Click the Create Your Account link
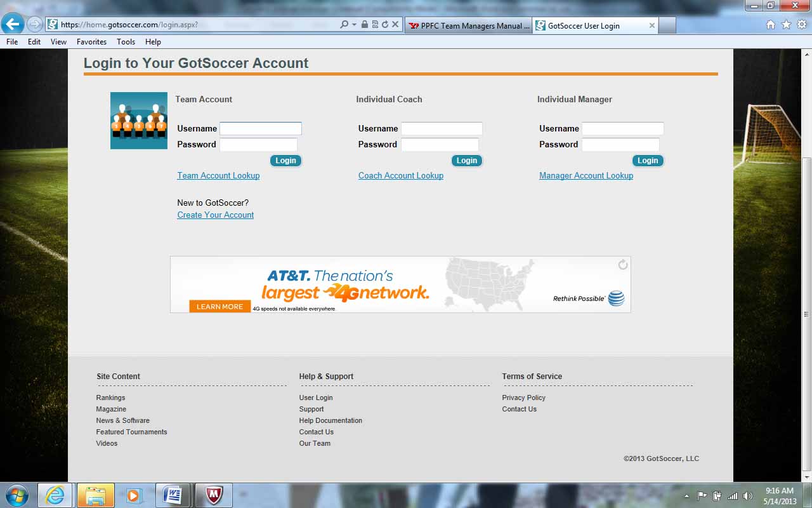Screen dimensions: 812x508 point(216,215)
